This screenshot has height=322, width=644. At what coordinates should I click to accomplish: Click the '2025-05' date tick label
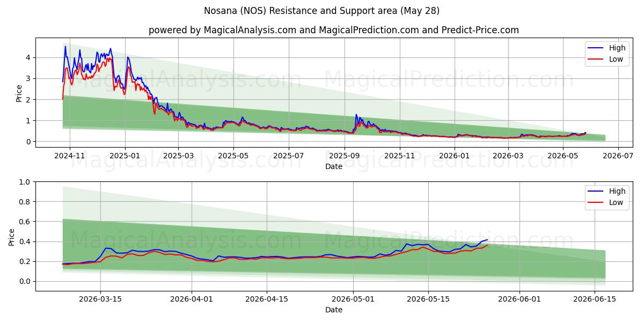(x=233, y=156)
